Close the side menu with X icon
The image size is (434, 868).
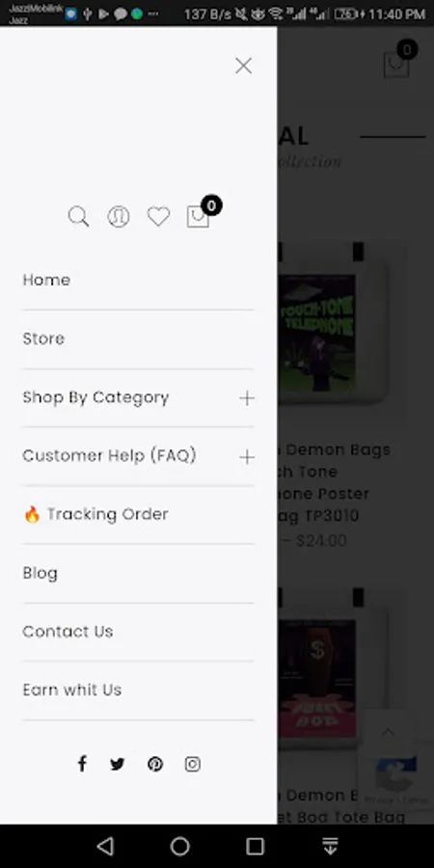(244, 66)
